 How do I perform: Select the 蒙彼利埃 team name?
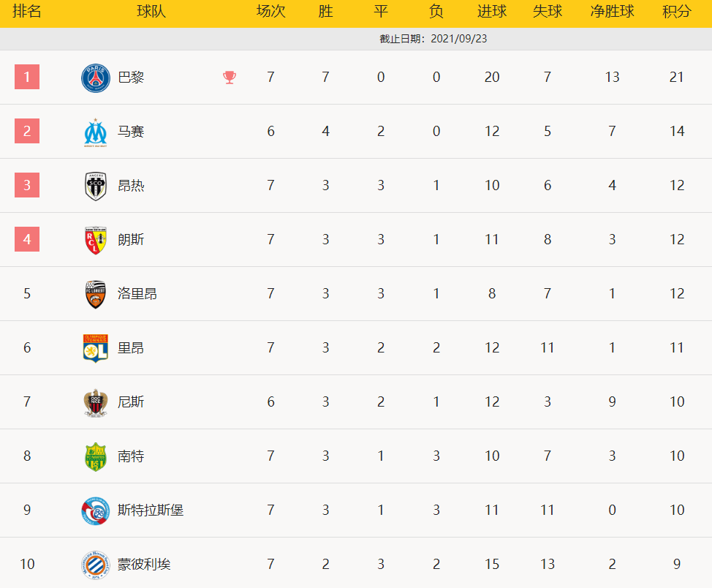tap(144, 564)
